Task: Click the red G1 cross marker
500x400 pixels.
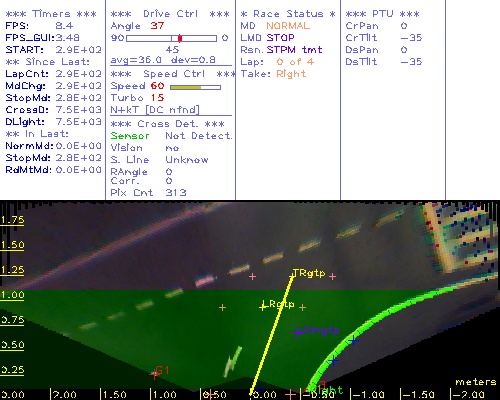Action: pyautogui.click(x=154, y=374)
